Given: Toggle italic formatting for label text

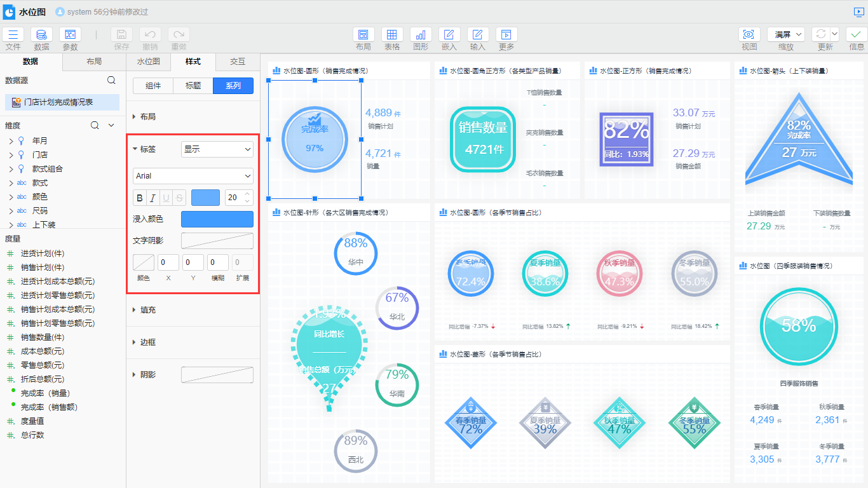Looking at the screenshot, I should [153, 198].
